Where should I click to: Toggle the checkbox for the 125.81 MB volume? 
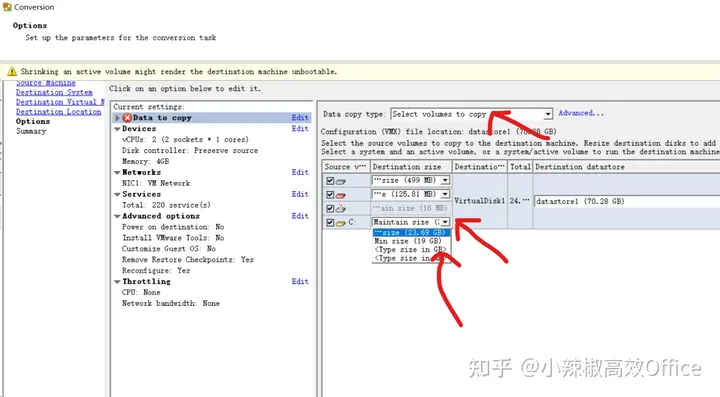coord(330,195)
